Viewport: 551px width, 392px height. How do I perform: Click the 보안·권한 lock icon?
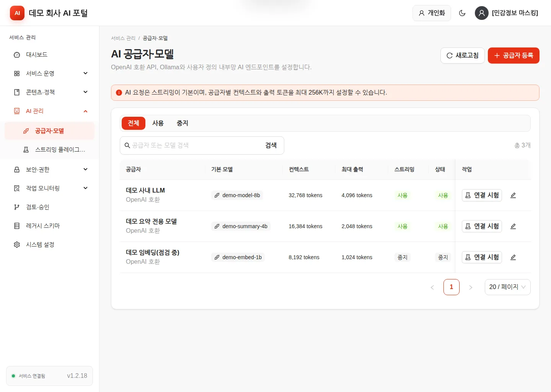click(x=17, y=170)
